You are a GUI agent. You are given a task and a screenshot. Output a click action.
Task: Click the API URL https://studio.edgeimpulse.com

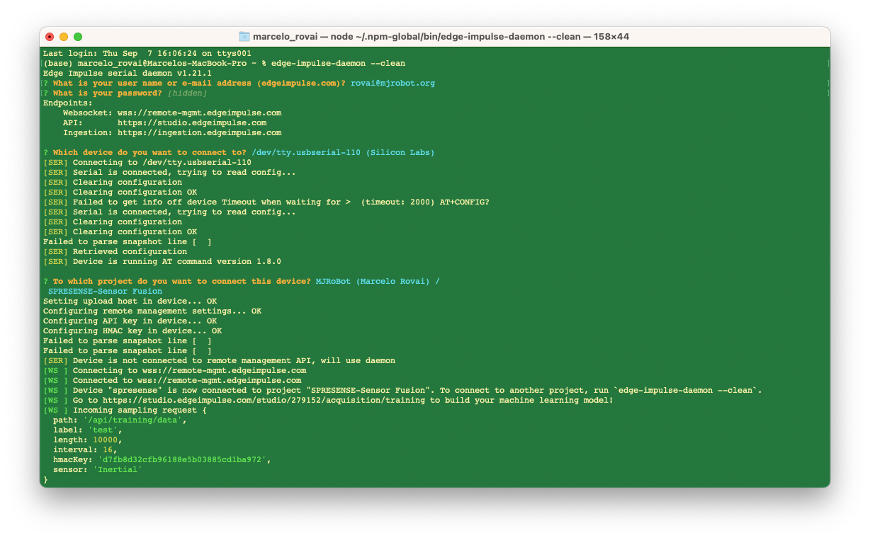click(x=192, y=123)
